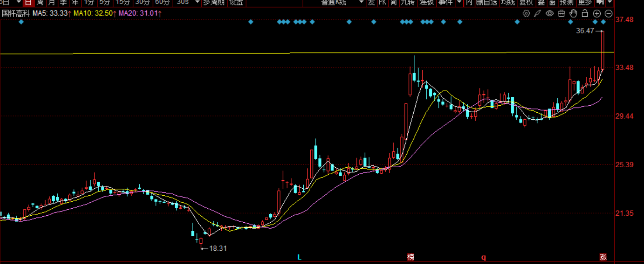
Task: Toggle the 事件 events display
Action: [x=445, y=2]
